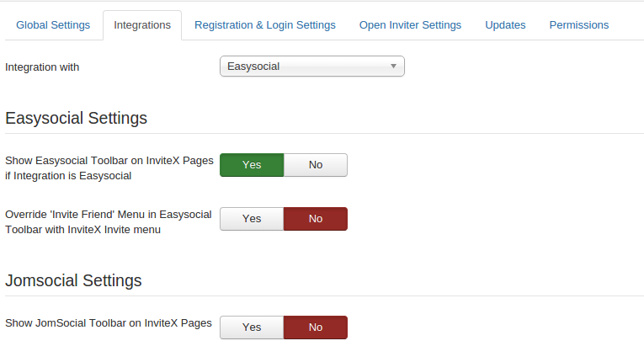The image size is (644, 362).
Task: Choose Yes for Override 'Invite Friend' Menu
Action: [252, 219]
